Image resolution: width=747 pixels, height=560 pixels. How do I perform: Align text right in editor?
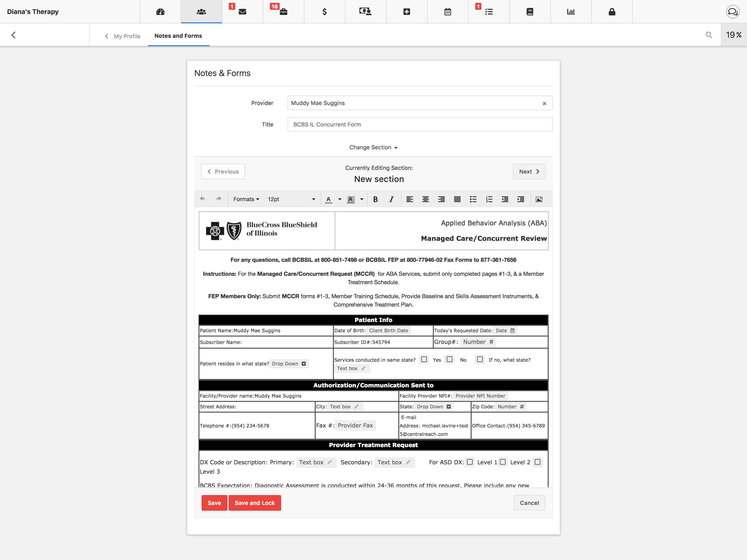[441, 199]
